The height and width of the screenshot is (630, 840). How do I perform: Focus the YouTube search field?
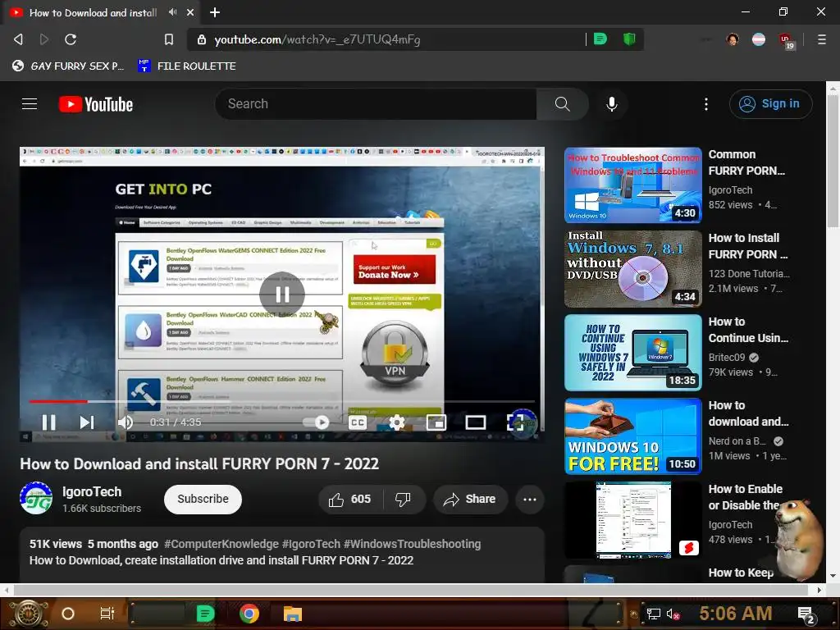click(x=376, y=104)
